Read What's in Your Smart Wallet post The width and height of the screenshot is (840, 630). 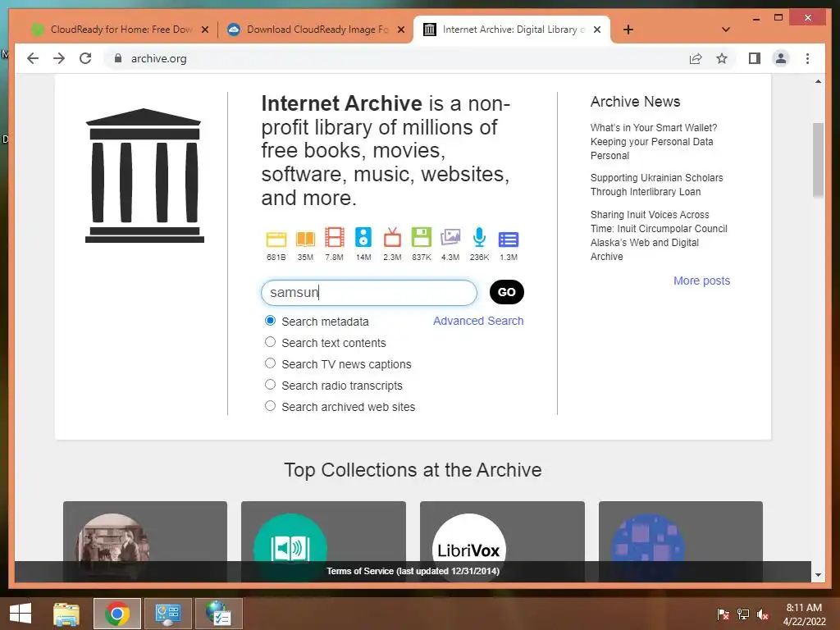click(x=654, y=141)
